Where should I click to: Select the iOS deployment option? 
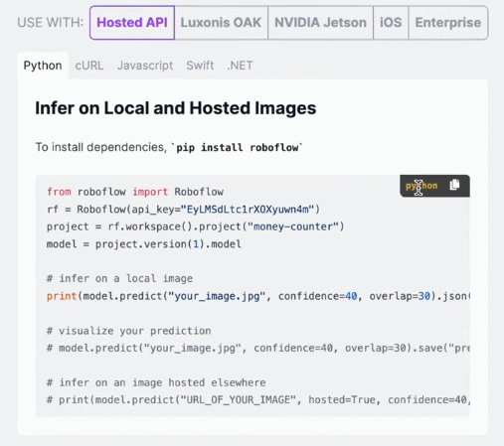[x=391, y=23]
